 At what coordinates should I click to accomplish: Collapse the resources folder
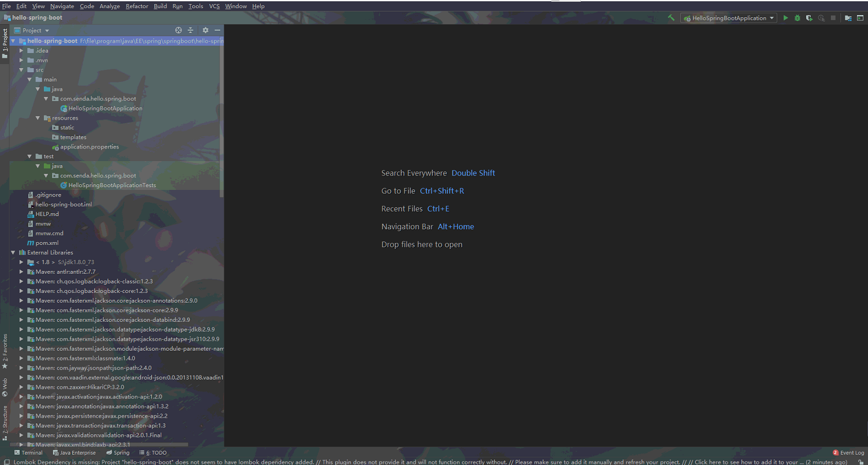[x=38, y=118]
